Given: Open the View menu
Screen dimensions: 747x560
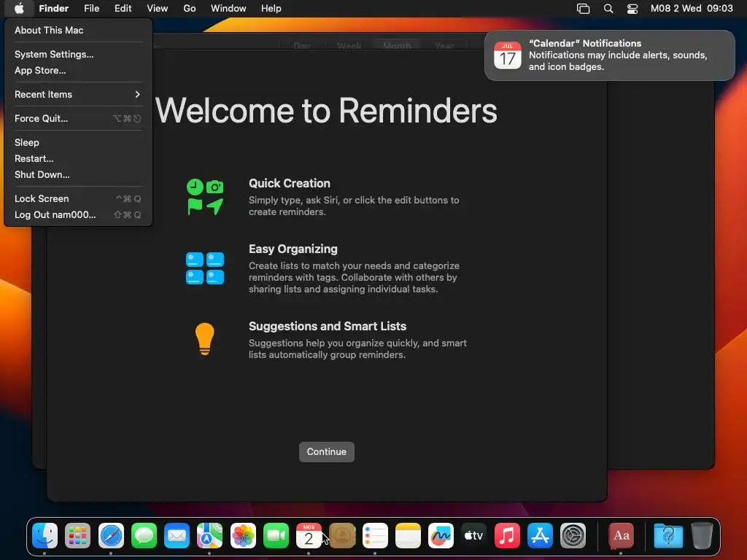Looking at the screenshot, I should (158, 8).
